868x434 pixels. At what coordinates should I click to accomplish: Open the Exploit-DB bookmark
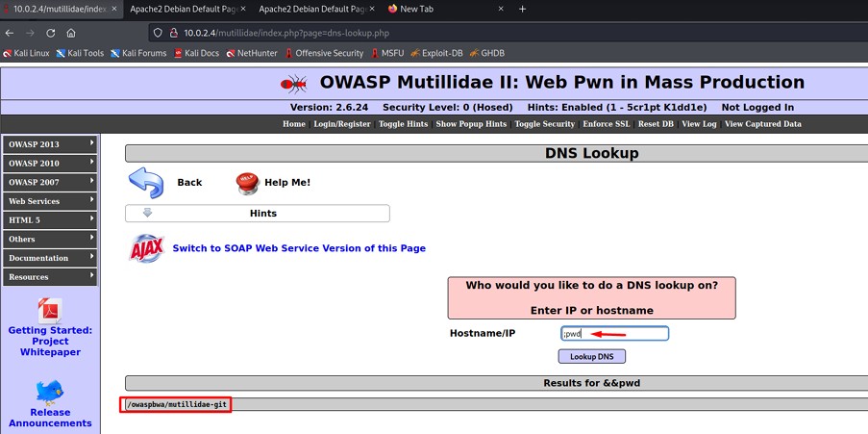[x=436, y=53]
